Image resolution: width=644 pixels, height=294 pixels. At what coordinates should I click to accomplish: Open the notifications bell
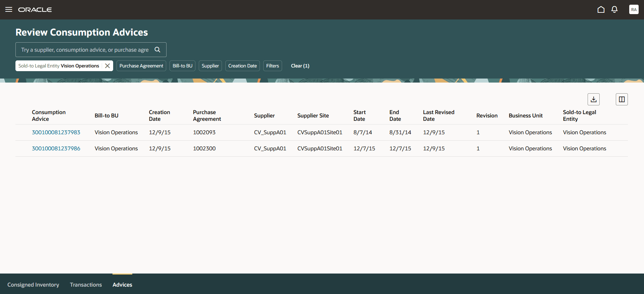[x=614, y=9]
